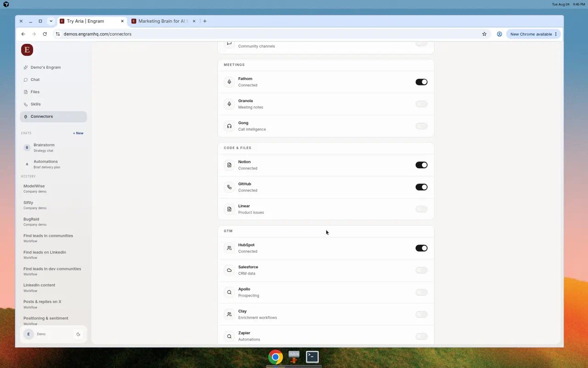The image size is (588, 368).
Task: Click the address bar URL field
Action: click(271, 34)
